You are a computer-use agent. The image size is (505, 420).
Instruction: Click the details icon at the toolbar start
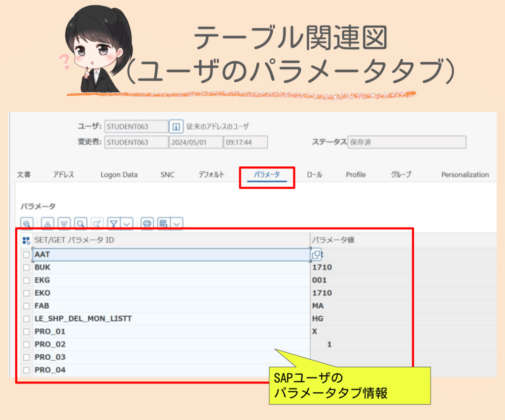click(x=27, y=223)
